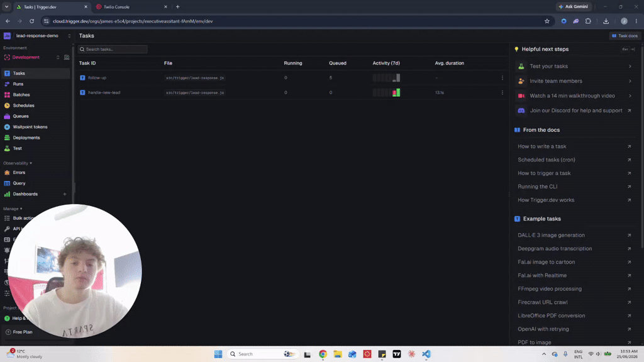This screenshot has height=362, width=644.
Task: Open the follow-up task
Action: [x=97, y=77]
